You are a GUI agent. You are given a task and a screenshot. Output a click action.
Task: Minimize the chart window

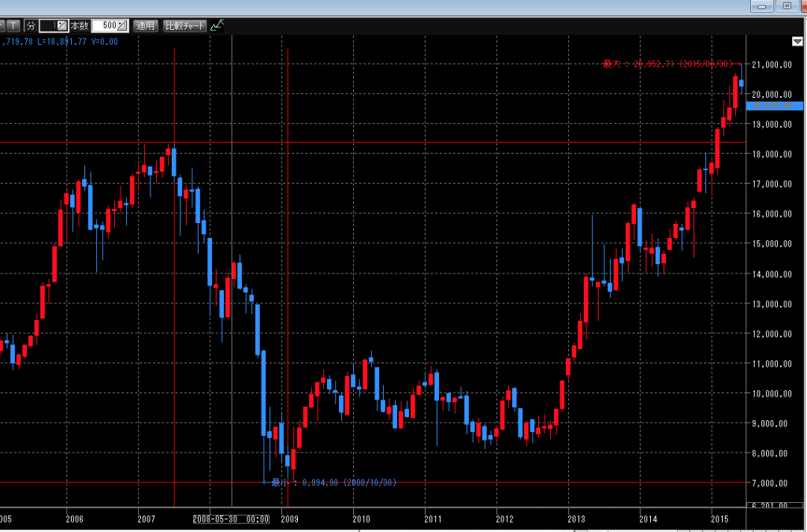click(761, 6)
